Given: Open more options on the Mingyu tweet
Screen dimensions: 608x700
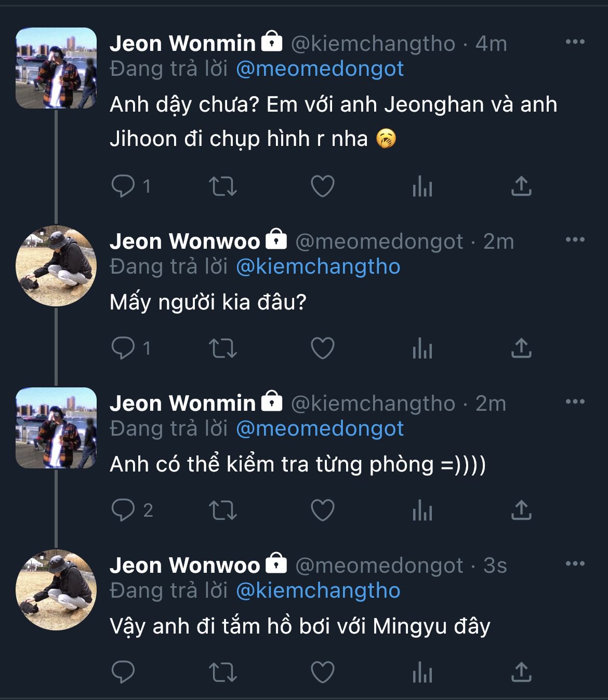Looking at the screenshot, I should click(575, 564).
